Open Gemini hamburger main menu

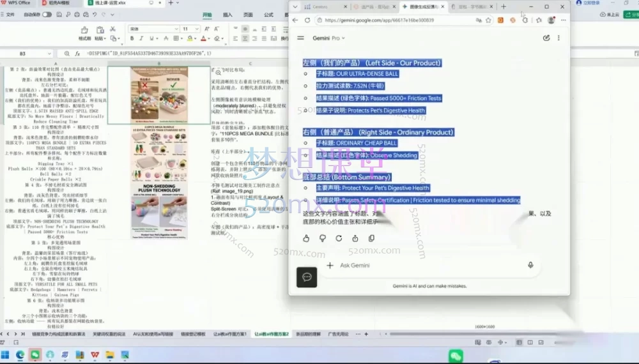pos(301,38)
